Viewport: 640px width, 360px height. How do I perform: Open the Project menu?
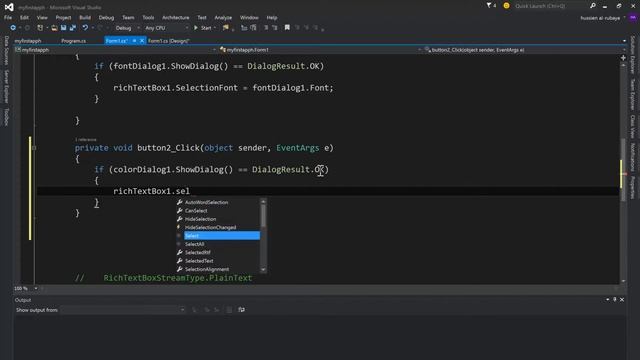[63, 18]
